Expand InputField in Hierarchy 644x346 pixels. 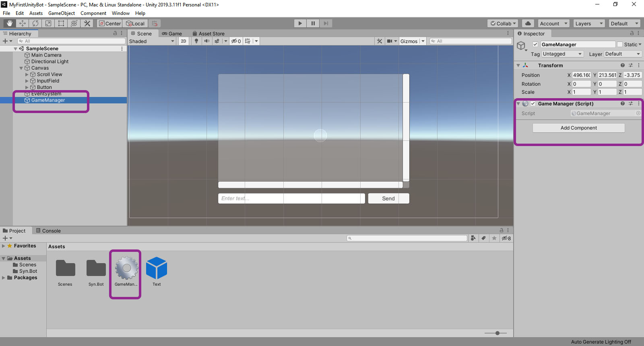click(x=27, y=81)
